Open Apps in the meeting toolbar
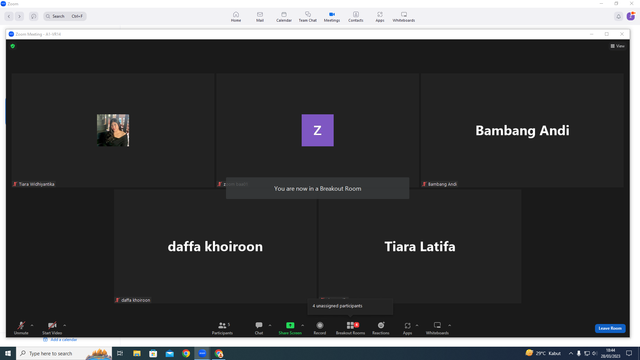Viewport: 640px width, 360px height. pyautogui.click(x=407, y=328)
